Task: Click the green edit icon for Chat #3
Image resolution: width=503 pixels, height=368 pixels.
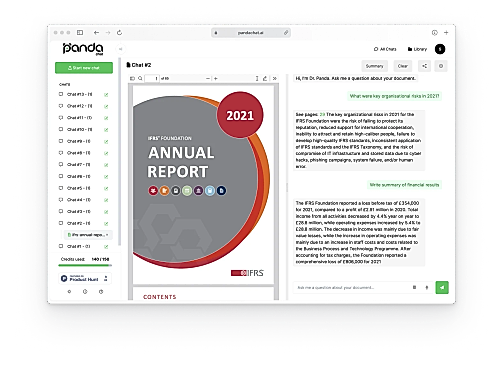Action: (x=106, y=212)
